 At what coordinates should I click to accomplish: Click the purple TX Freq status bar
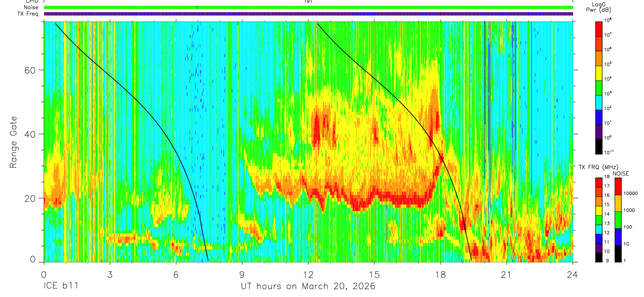click(308, 14)
